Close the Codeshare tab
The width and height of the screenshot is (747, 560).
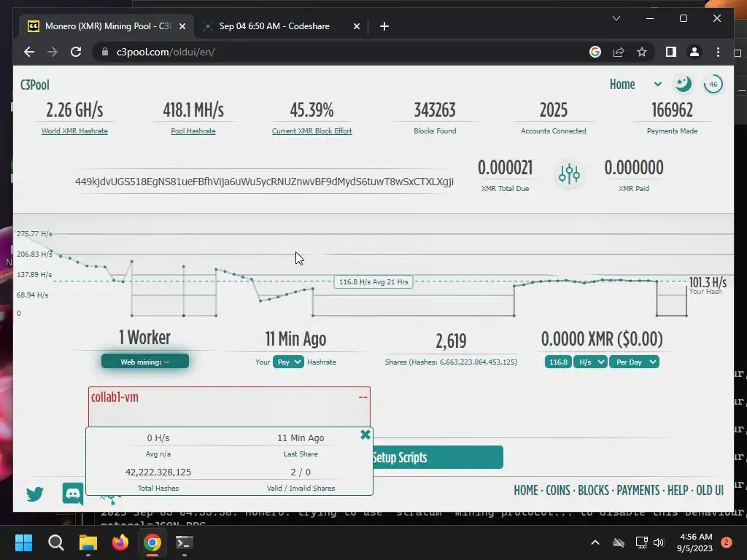pyautogui.click(x=356, y=26)
